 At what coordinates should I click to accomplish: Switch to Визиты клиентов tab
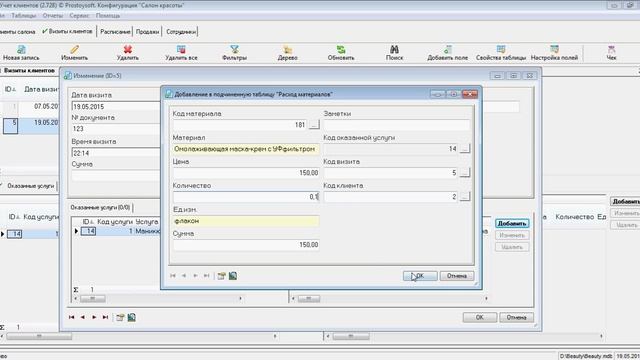(68, 31)
